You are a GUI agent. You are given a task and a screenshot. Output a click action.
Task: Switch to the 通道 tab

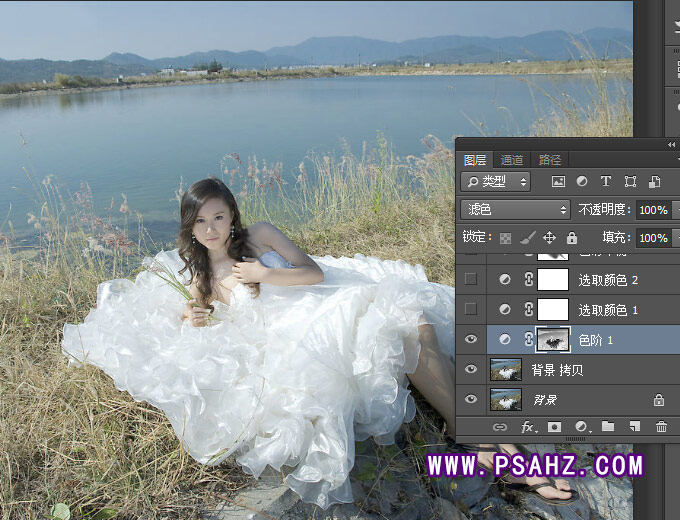[x=512, y=160]
